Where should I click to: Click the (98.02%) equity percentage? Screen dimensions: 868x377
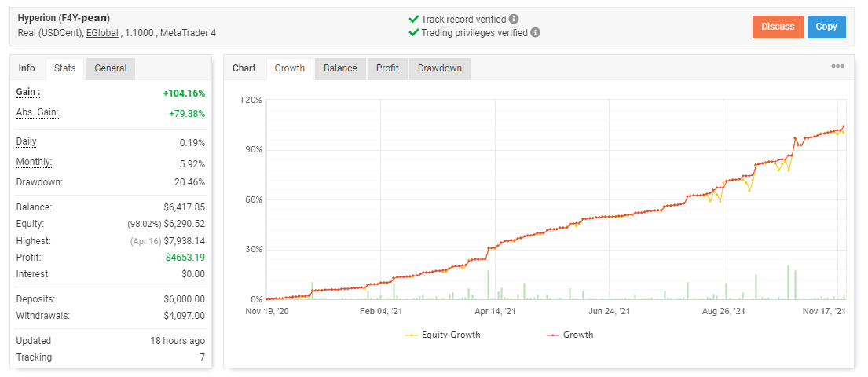point(144,224)
